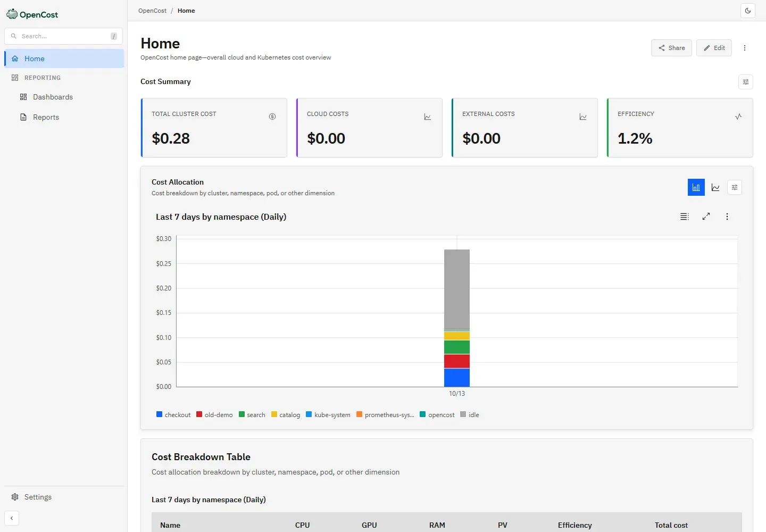Open Reports in sidebar
This screenshot has height=532, width=766.
46,117
